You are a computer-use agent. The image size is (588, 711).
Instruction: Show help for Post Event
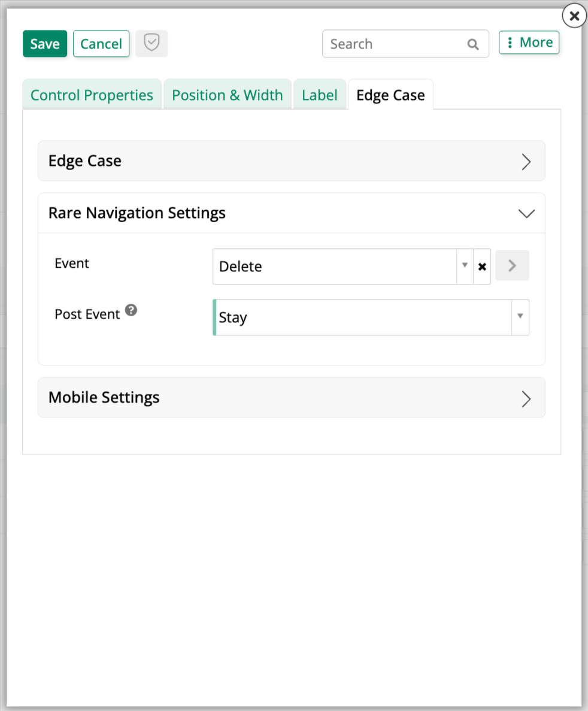131,310
